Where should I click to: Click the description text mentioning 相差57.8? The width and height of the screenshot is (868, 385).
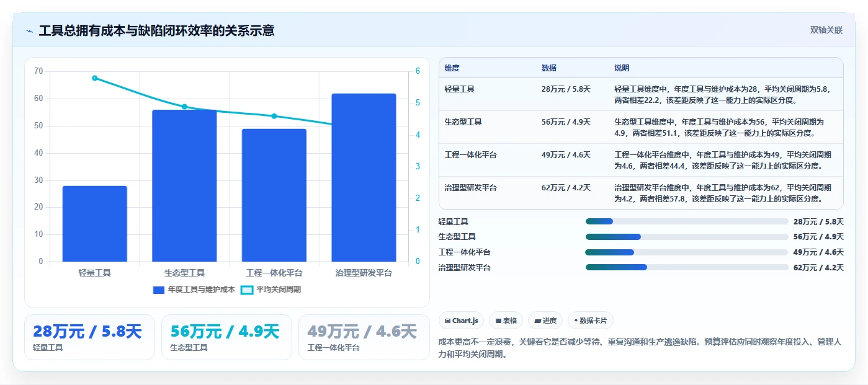pyautogui.click(x=723, y=193)
